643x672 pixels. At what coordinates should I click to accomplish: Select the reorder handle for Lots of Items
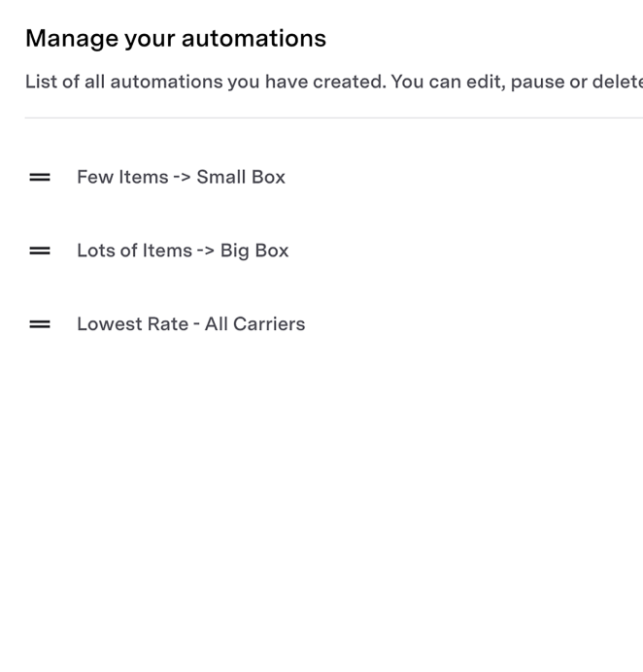pos(40,251)
